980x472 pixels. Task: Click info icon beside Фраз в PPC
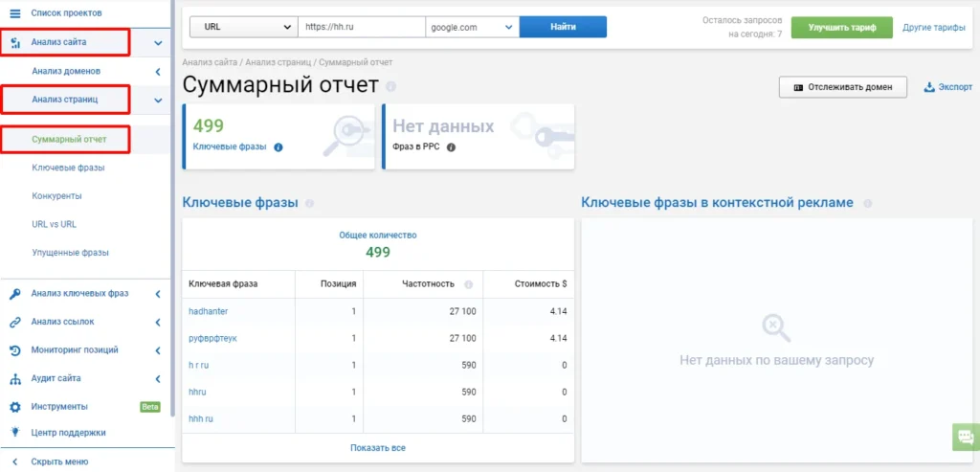tap(452, 147)
